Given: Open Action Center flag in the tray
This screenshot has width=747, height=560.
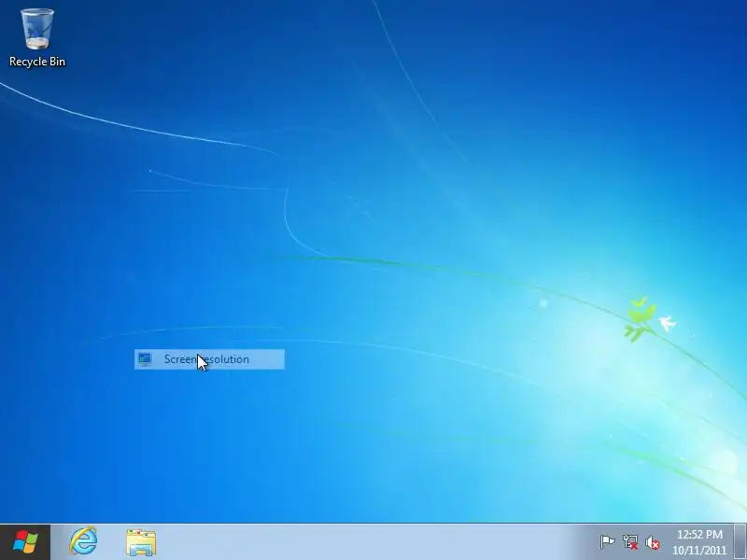Looking at the screenshot, I should coord(607,542).
